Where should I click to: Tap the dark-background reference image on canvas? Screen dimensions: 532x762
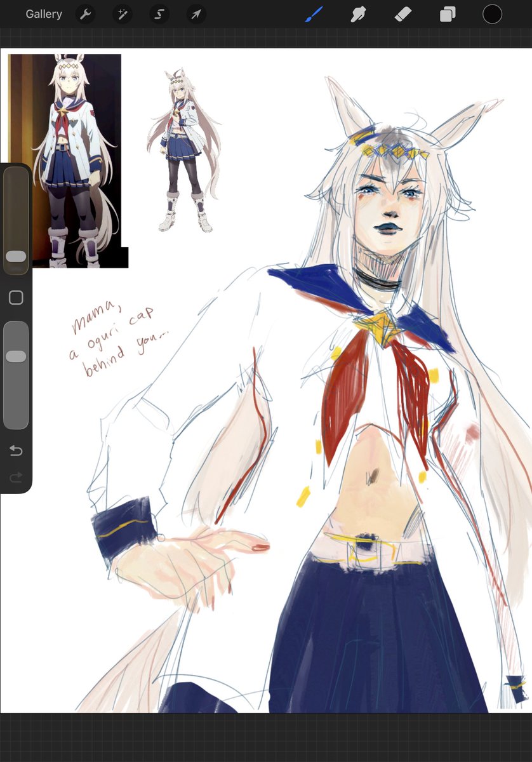68,161
